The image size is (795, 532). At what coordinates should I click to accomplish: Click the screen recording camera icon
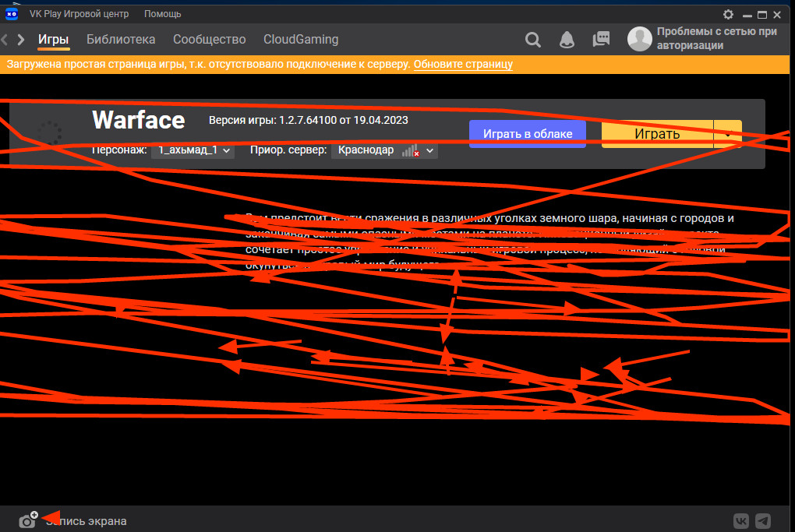click(x=28, y=520)
